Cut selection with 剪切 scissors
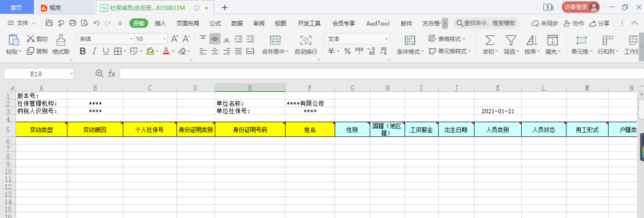Viewport: 644px width, 218px height. [37, 39]
